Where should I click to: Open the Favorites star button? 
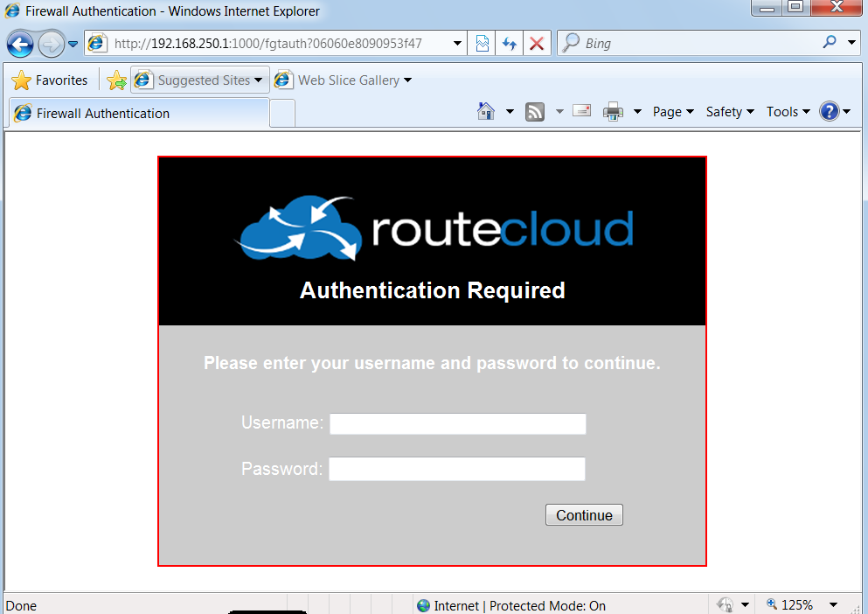49,80
